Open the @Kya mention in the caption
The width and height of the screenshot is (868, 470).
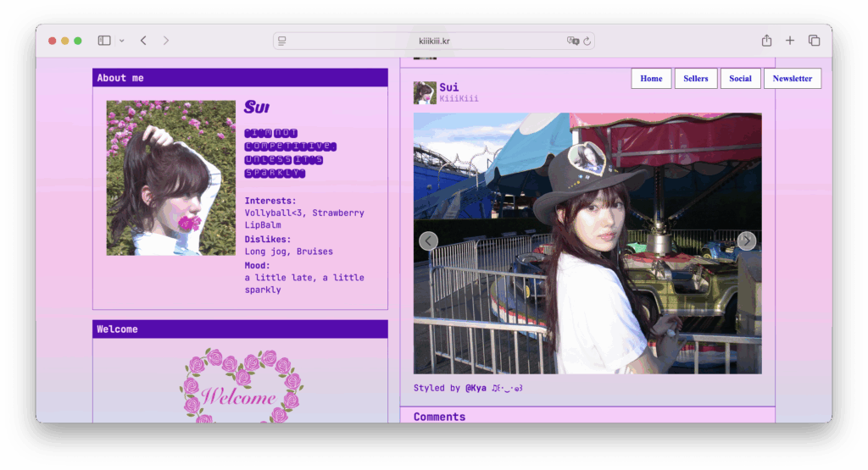tap(476, 388)
